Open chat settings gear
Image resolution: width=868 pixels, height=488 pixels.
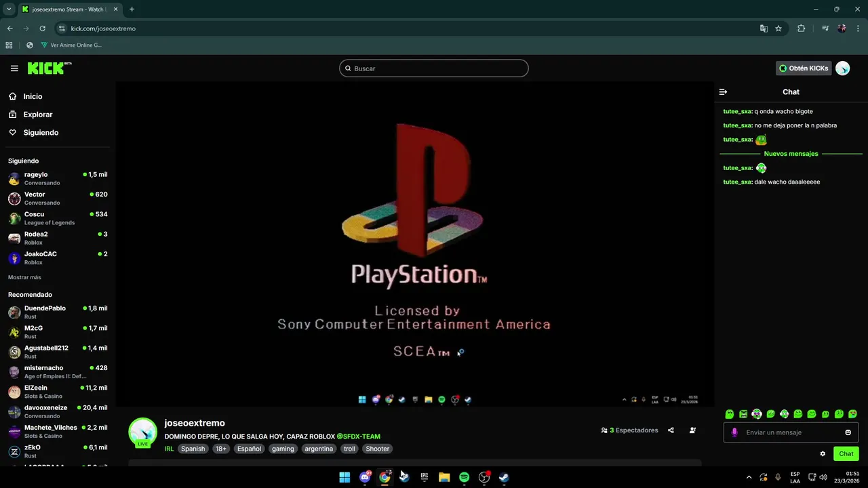click(823, 454)
